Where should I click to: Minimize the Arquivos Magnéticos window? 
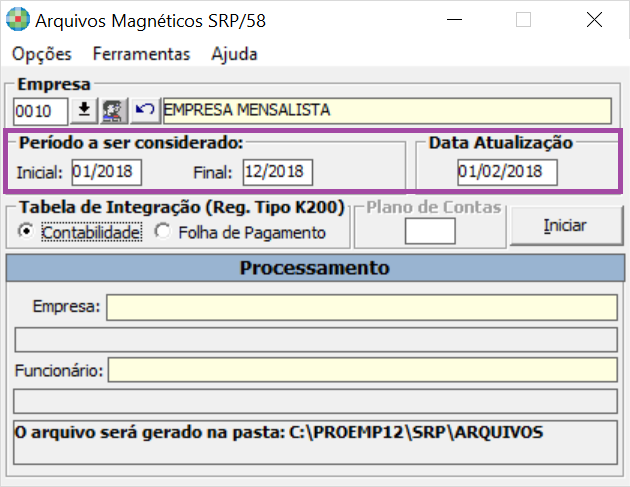click(x=454, y=19)
